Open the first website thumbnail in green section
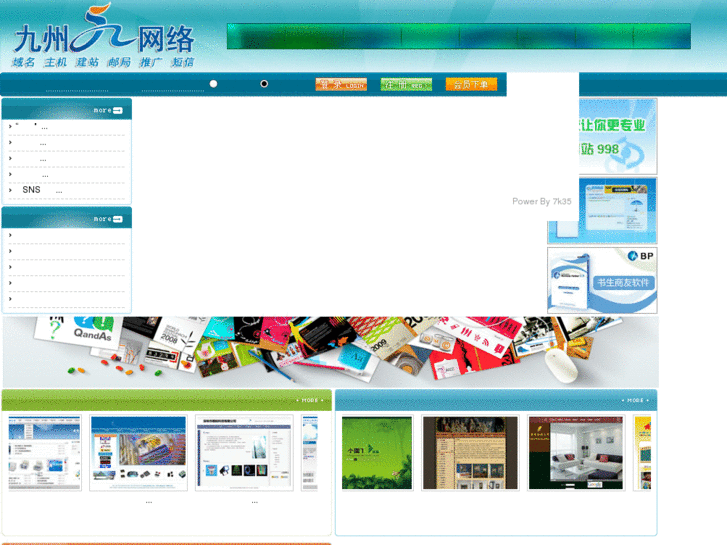The height and width of the screenshot is (545, 727). (x=45, y=453)
